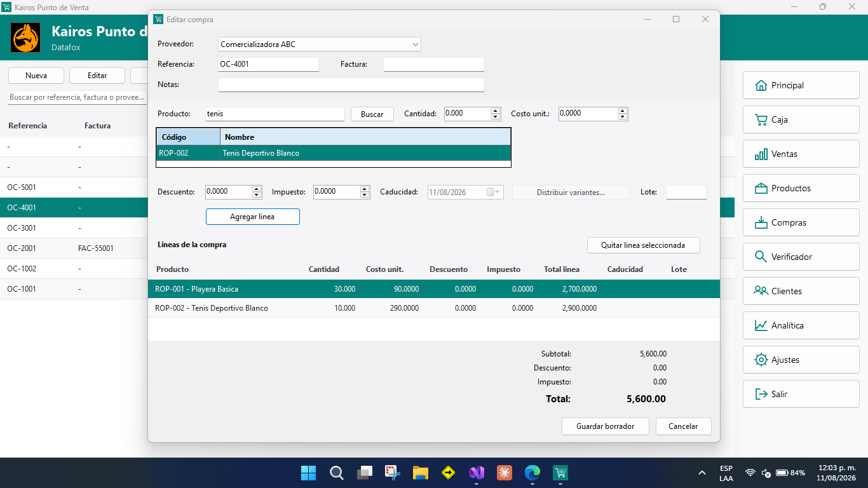This screenshot has height=488, width=868.
Task: Click into the Notas field
Action: (x=351, y=85)
